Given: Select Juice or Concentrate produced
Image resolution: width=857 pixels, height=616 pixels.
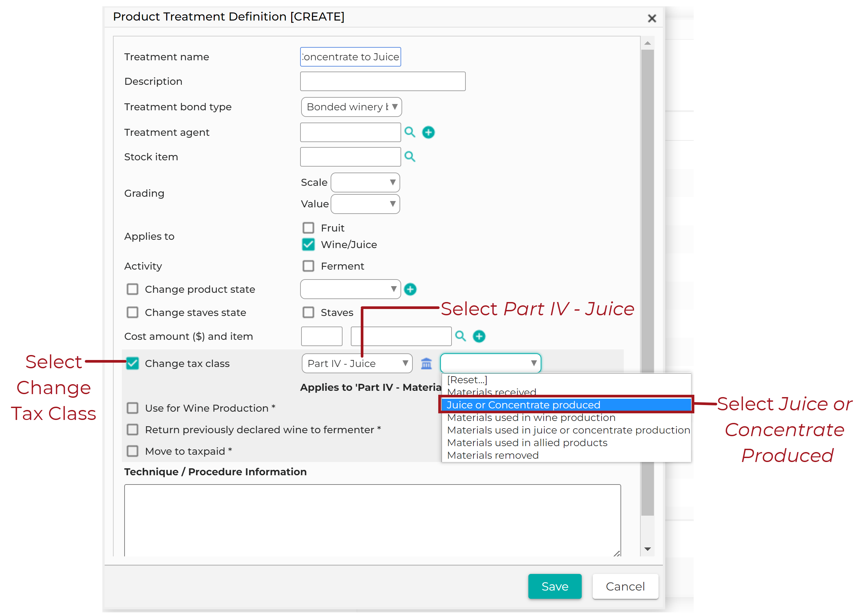Looking at the screenshot, I should tap(566, 405).
